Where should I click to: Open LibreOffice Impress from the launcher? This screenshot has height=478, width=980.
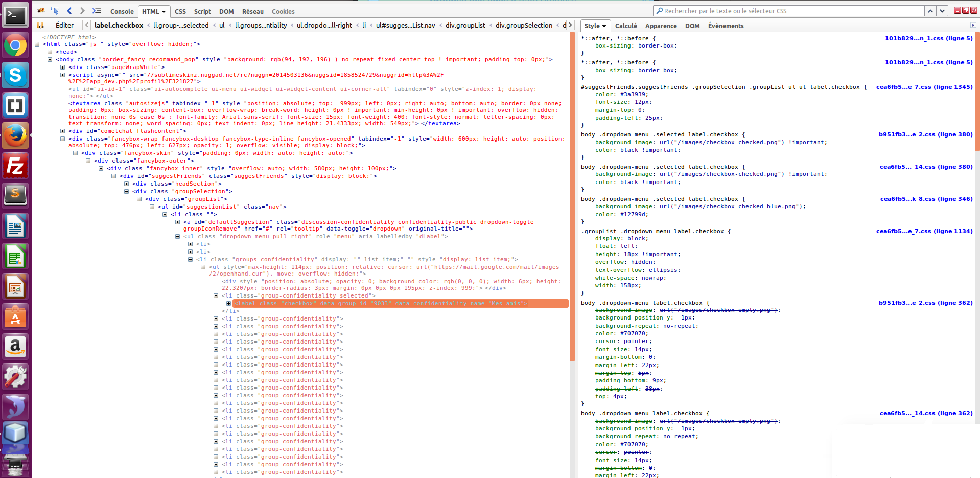(15, 286)
